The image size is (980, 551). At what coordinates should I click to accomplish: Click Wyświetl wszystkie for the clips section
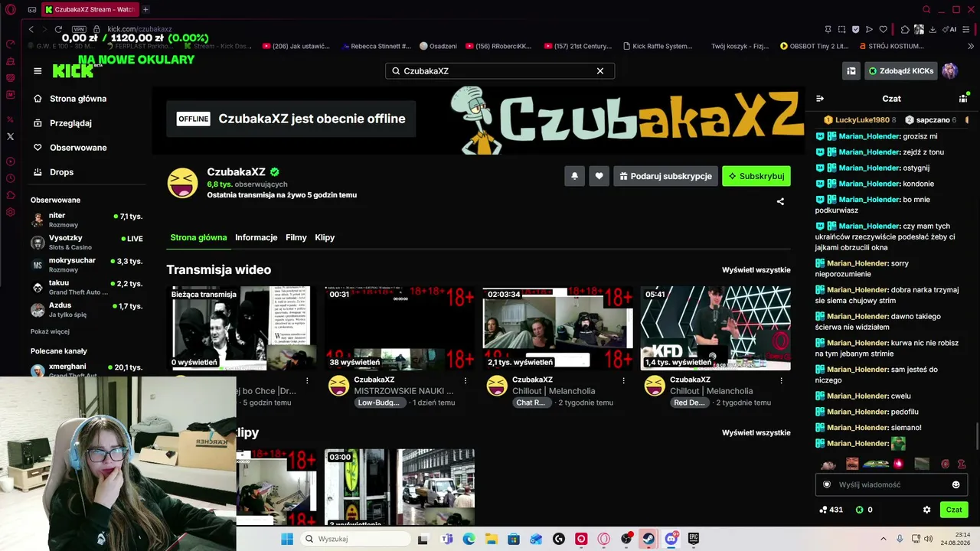coord(756,433)
